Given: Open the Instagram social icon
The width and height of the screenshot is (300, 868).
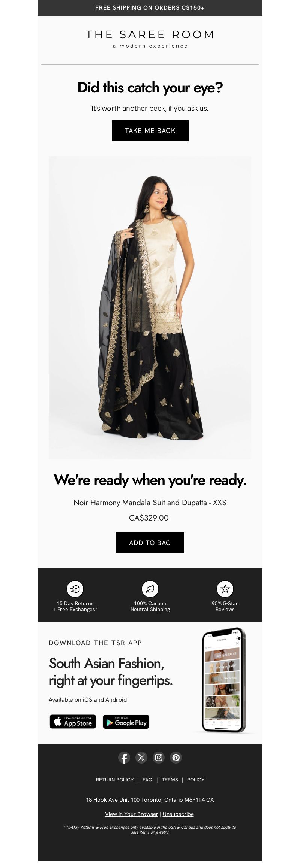Looking at the screenshot, I should [159, 758].
